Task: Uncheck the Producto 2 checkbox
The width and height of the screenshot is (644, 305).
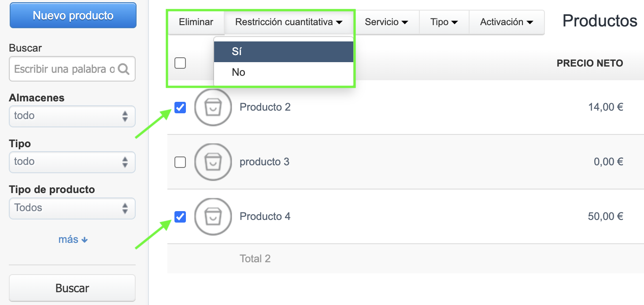Action: [x=180, y=107]
